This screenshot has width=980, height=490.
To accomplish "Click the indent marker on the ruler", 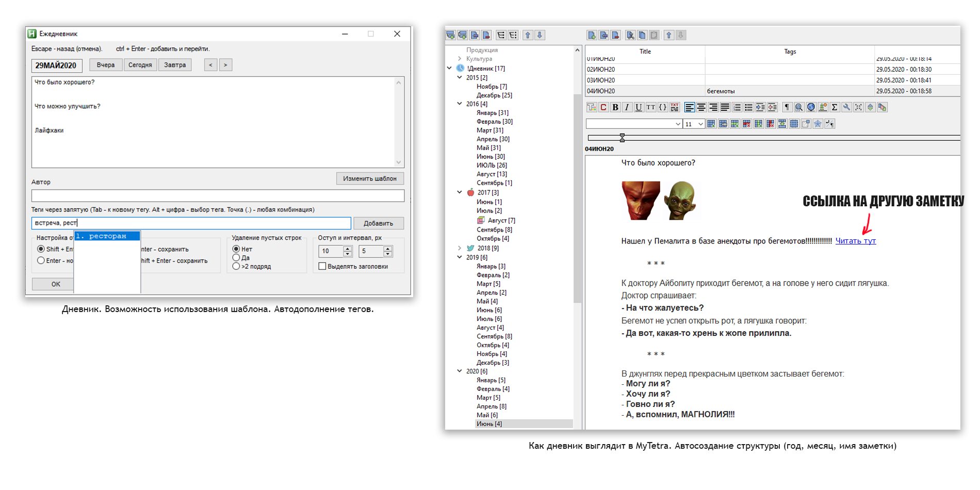I will tap(622, 138).
